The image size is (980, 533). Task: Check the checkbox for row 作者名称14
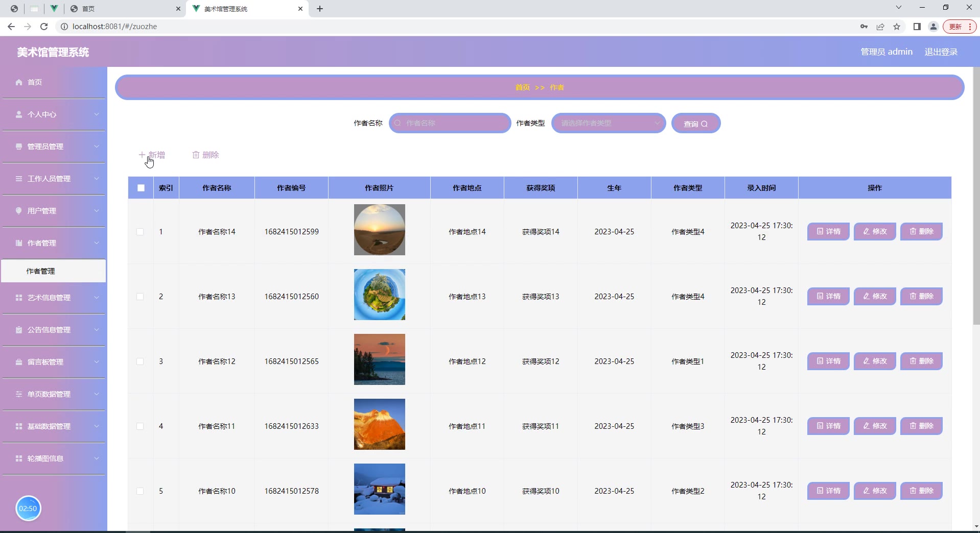(x=140, y=232)
